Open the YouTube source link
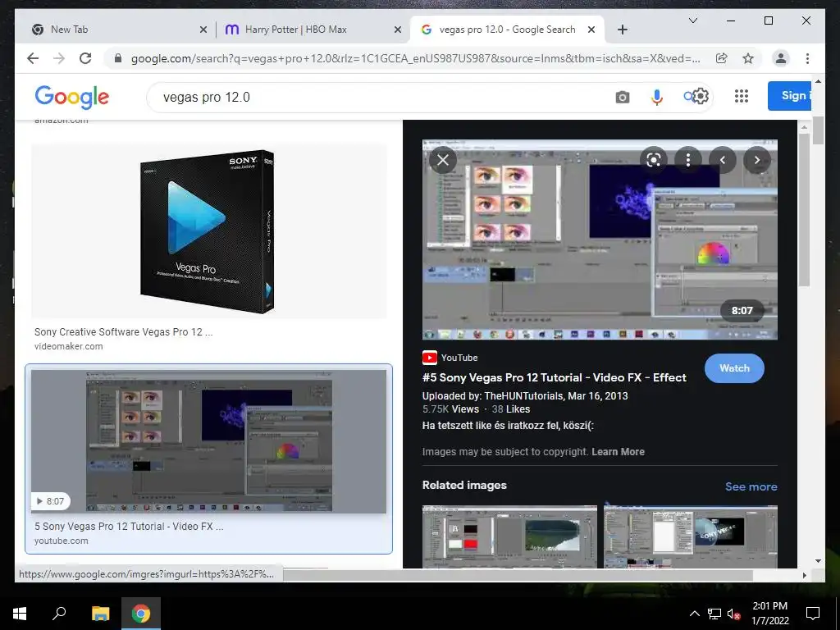Viewport: 840px width, 630px height. coord(450,358)
